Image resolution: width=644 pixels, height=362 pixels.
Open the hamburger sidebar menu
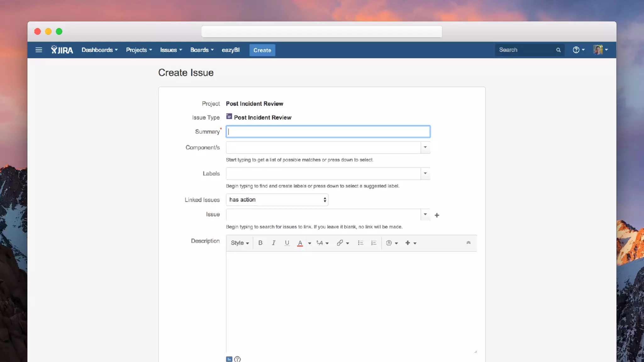click(39, 50)
